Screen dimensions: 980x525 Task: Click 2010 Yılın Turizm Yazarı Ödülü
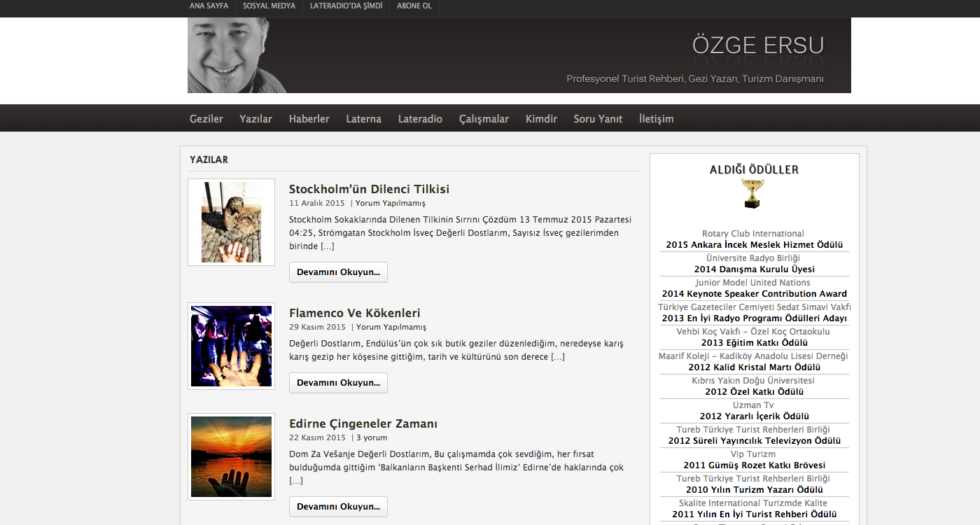754,490
